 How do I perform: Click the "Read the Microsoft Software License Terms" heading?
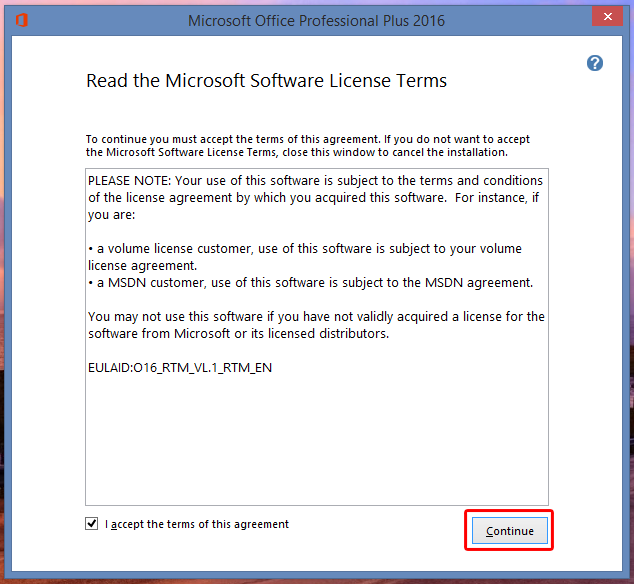(x=266, y=80)
